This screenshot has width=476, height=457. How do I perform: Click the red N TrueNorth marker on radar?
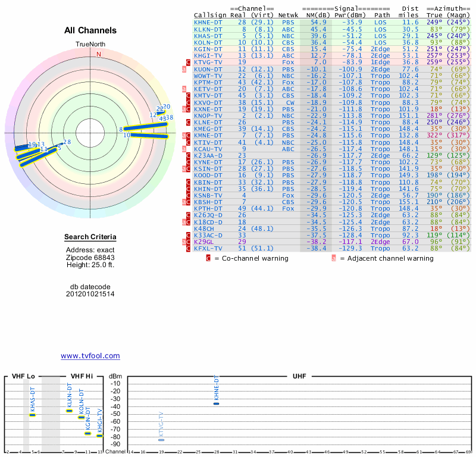pos(99,54)
